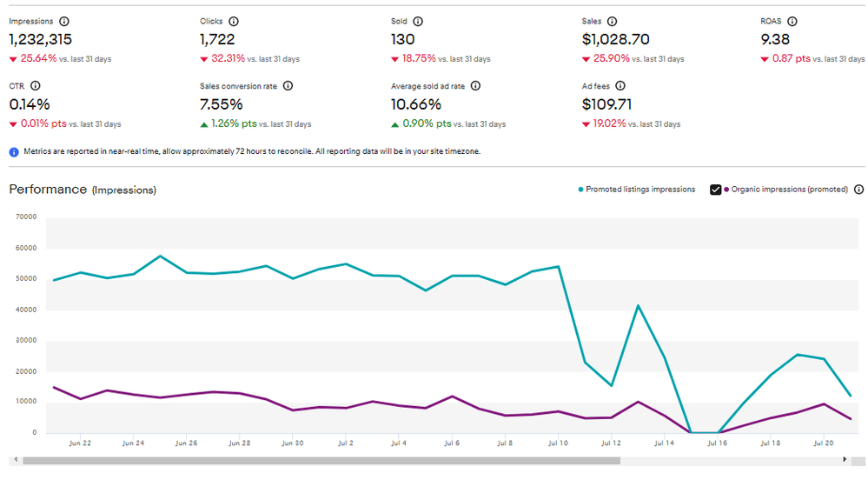Click the right arrow of the horizontal scrollbar
This screenshot has height=480, width=868.
[x=845, y=459]
